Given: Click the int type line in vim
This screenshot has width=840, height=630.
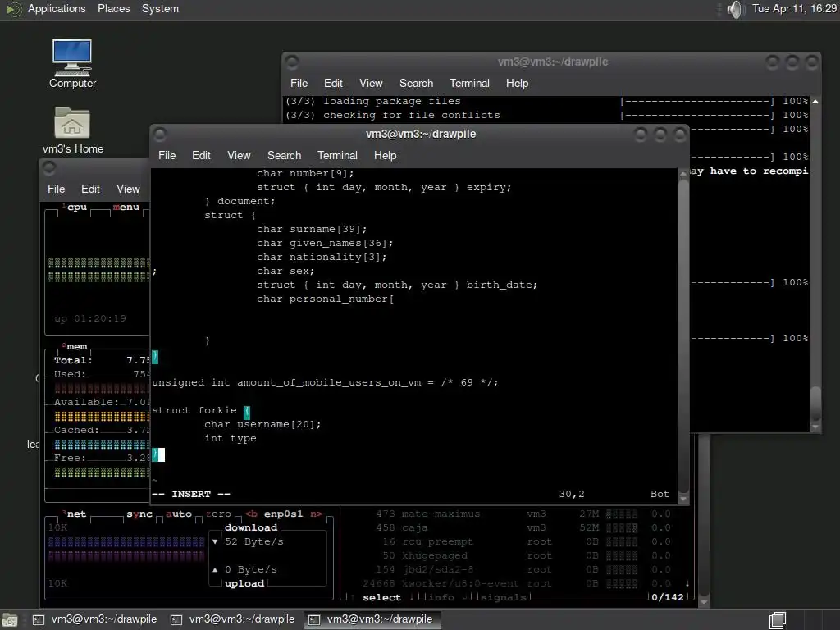Looking at the screenshot, I should click(x=231, y=438).
